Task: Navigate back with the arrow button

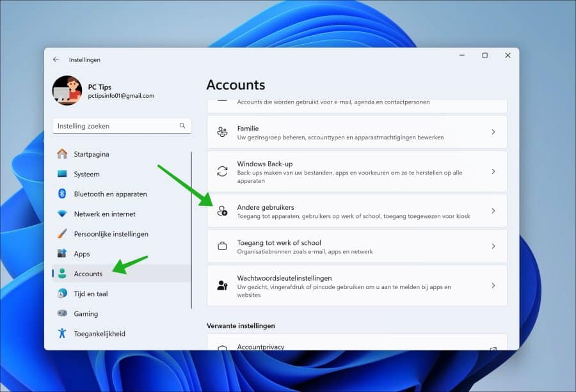Action: tap(57, 59)
